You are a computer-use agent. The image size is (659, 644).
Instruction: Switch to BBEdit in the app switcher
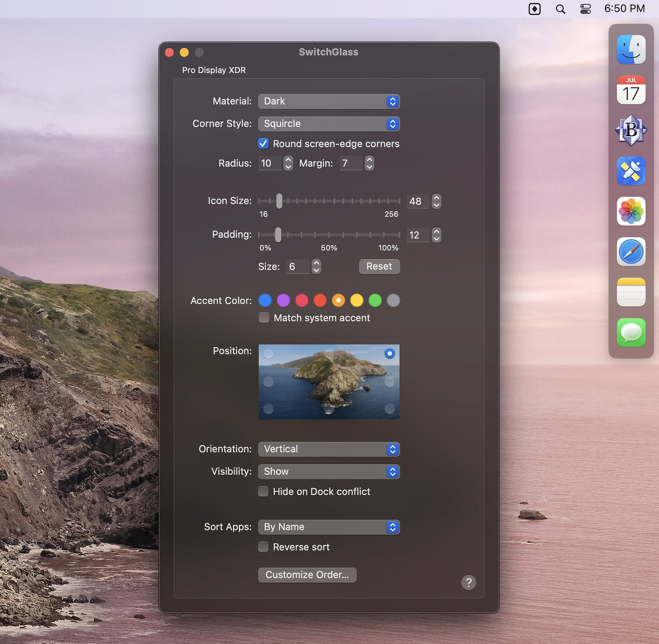tap(631, 130)
